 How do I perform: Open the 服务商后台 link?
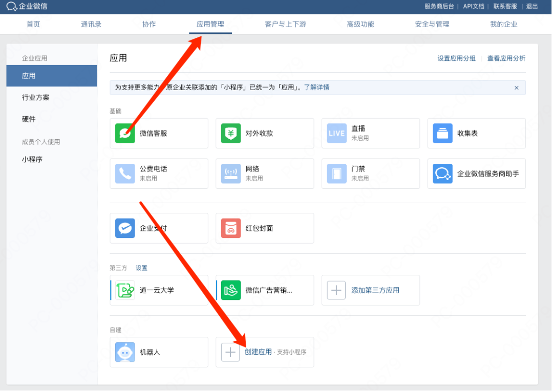[x=439, y=6]
